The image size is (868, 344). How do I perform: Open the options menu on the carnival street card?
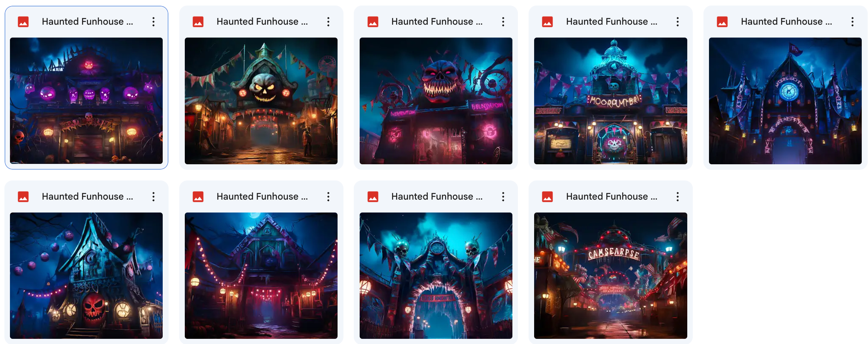pos(677,196)
